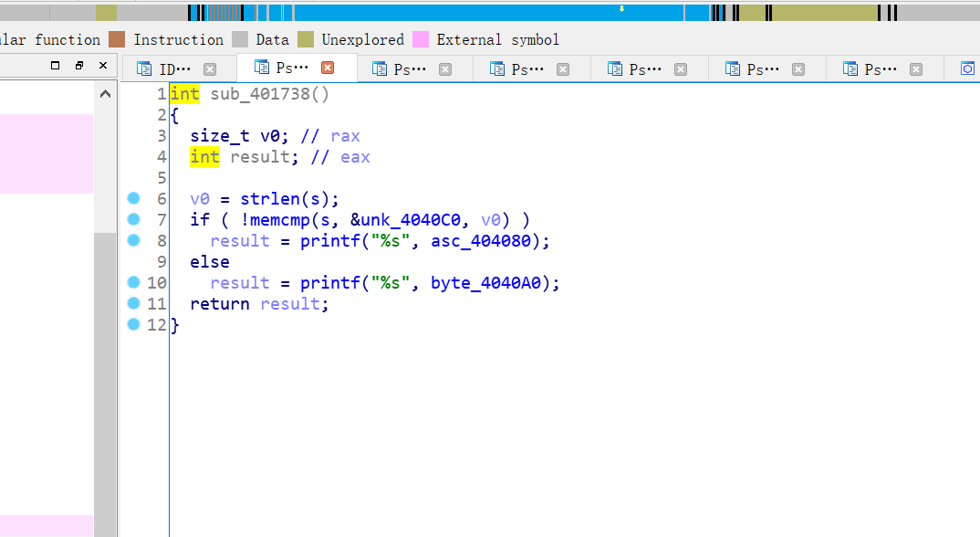Toggle breakpoint dot on line 11
The image size is (980, 537).
point(134,303)
